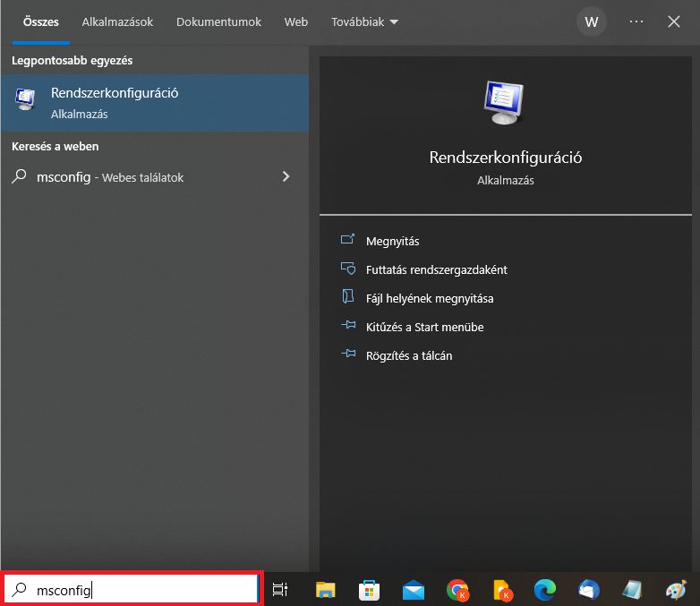Screen dimensions: 700x606
Task: Switch to the Alkalmazások tab
Action: click(x=117, y=21)
